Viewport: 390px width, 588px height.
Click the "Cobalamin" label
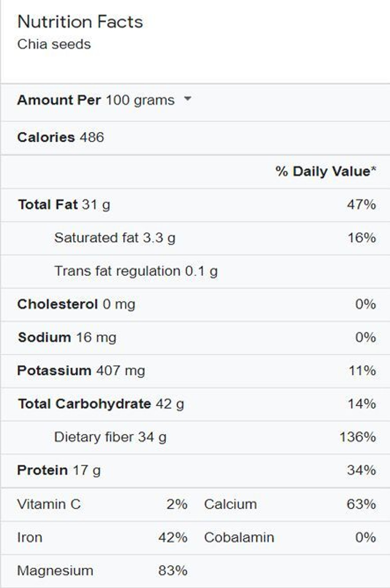[x=239, y=537]
